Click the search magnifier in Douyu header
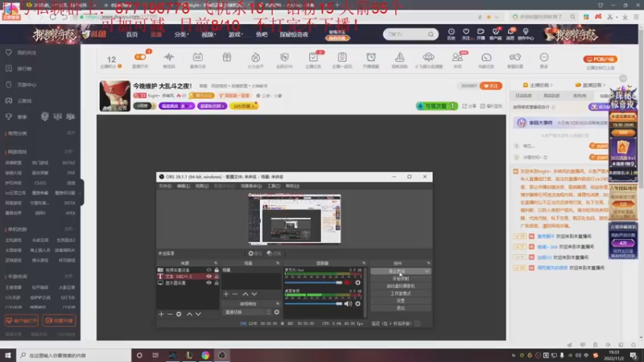 coord(431,35)
